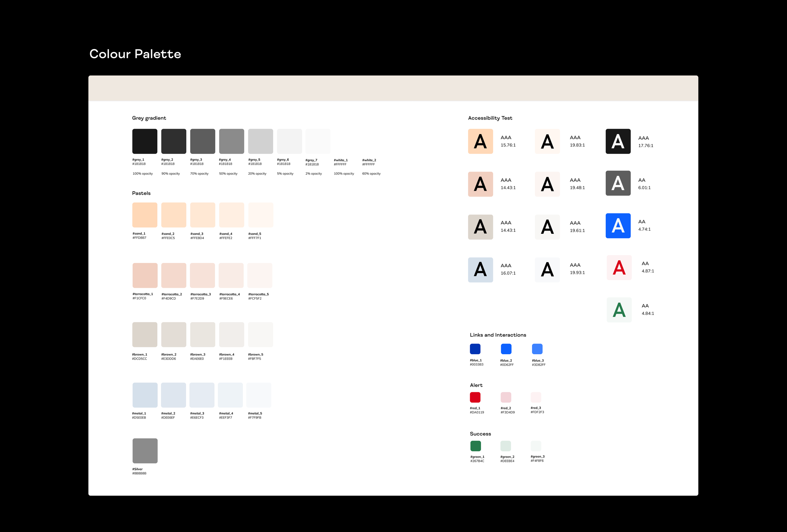Click the metal_4 swatch
The image size is (787, 532).
pos(230,395)
